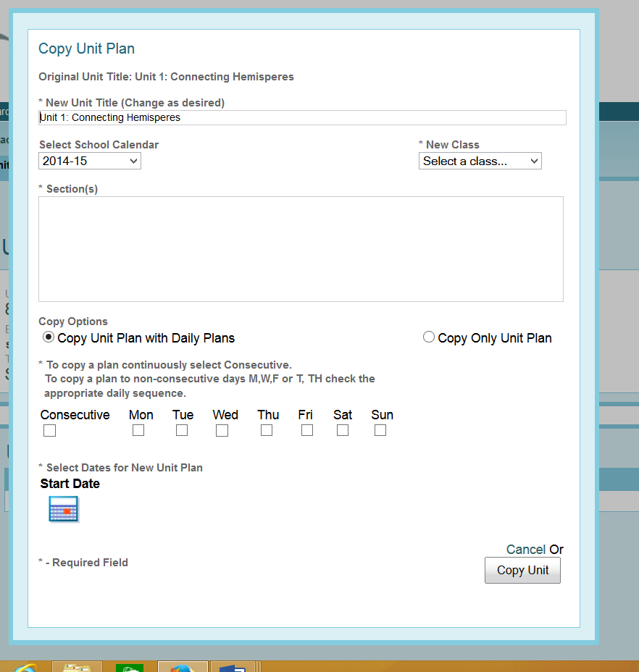Tick the Sun checkbox
The height and width of the screenshot is (672, 639).
(x=380, y=430)
